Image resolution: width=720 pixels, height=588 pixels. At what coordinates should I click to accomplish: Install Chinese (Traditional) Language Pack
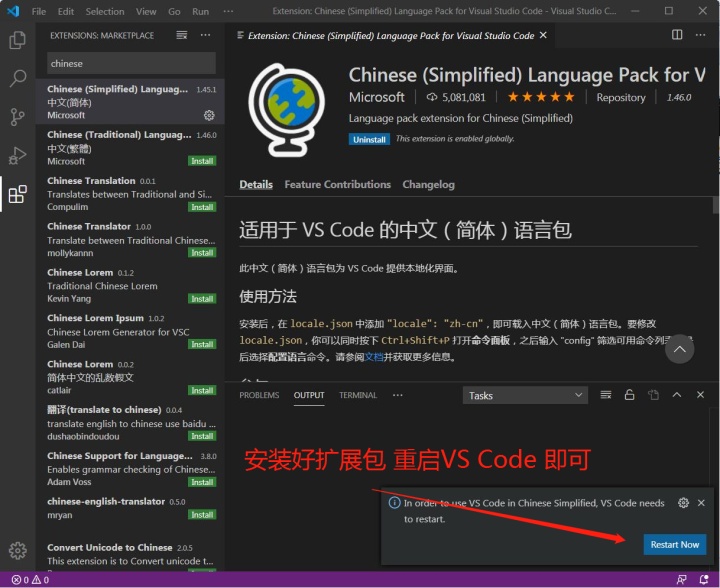tap(202, 161)
